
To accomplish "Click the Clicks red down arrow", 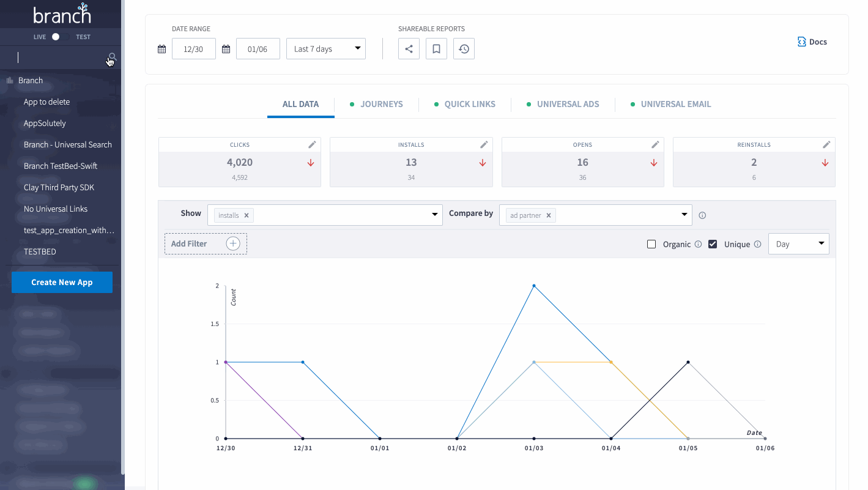I will tap(311, 163).
